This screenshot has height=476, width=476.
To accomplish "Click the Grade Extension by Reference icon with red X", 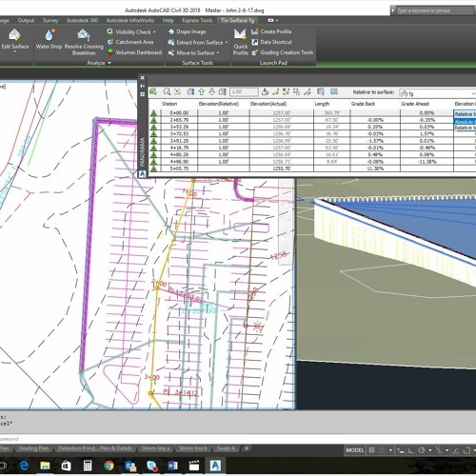I will tap(286, 91).
